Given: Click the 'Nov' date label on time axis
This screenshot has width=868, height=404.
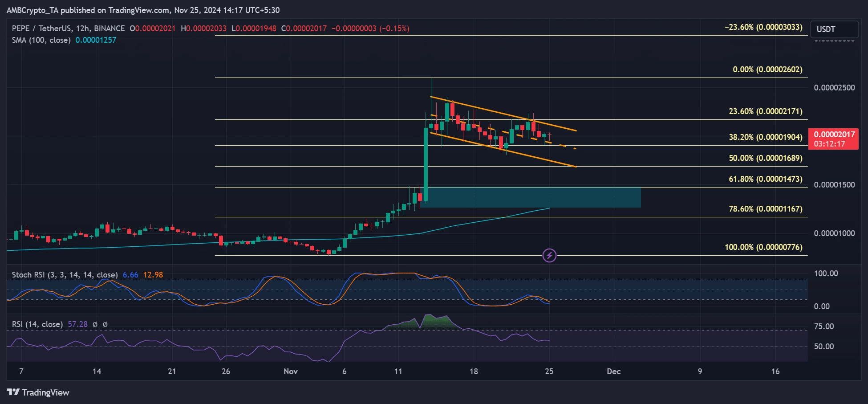Looking at the screenshot, I should coord(291,371).
